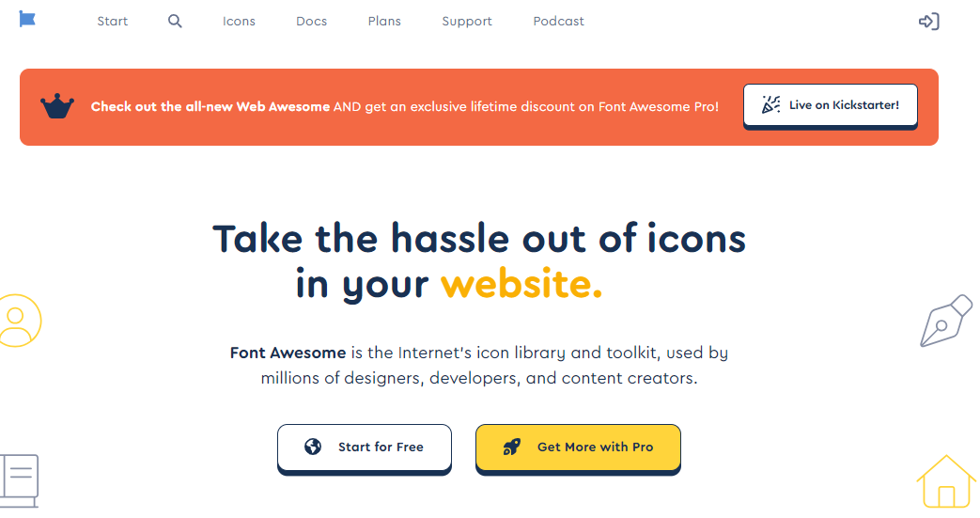Click the party popper icon
The width and height of the screenshot is (980, 518).
[770, 104]
